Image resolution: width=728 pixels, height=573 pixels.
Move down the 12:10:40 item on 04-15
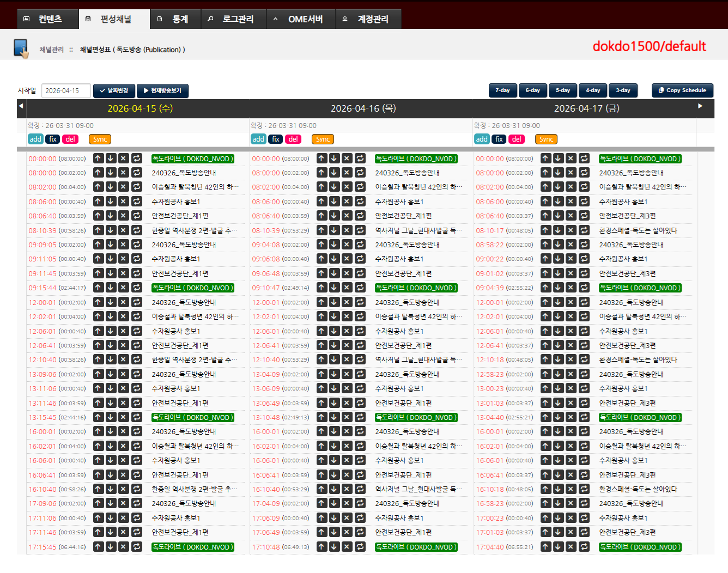tap(111, 359)
